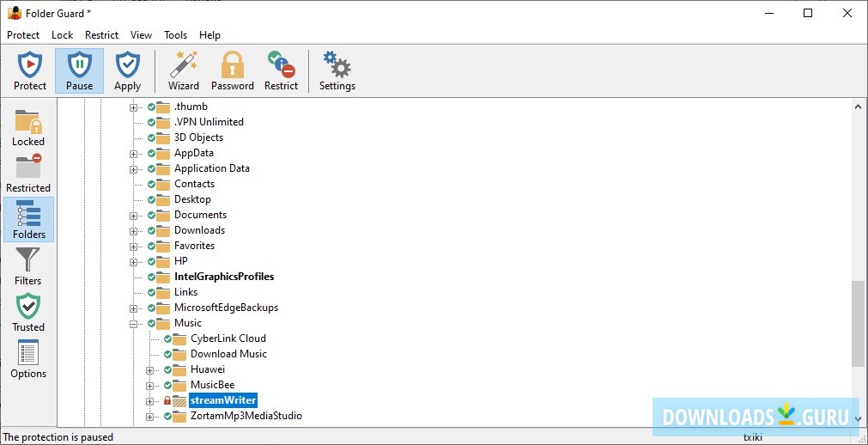Click the Music folder icon
Image resolution: width=868 pixels, height=445 pixels.
click(x=163, y=323)
